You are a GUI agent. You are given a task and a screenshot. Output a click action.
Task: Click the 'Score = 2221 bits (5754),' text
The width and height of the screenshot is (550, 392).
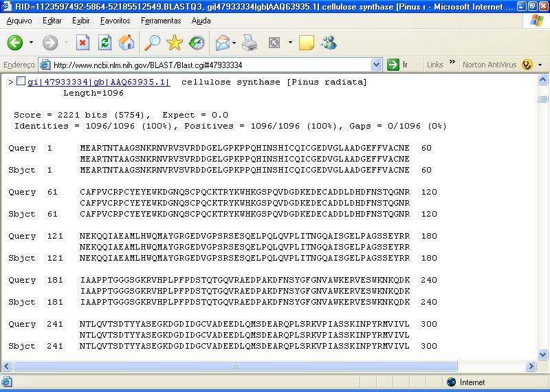[82, 115]
